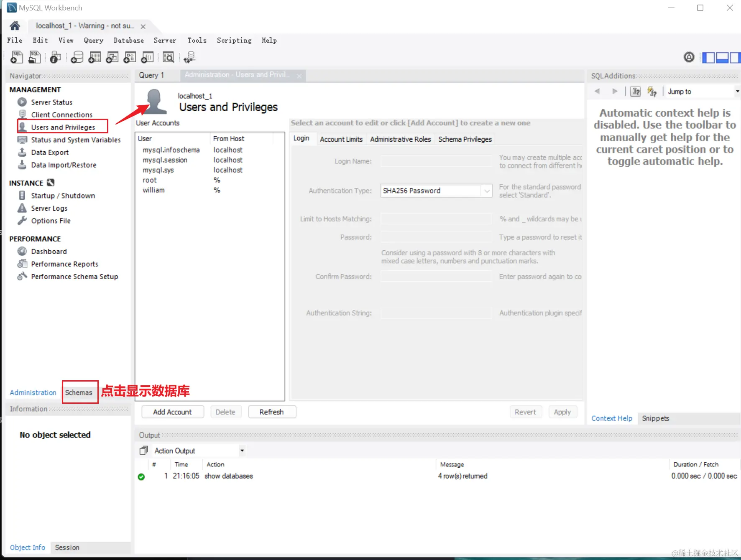Switch to the Schemas navigator tab

pyautogui.click(x=79, y=392)
